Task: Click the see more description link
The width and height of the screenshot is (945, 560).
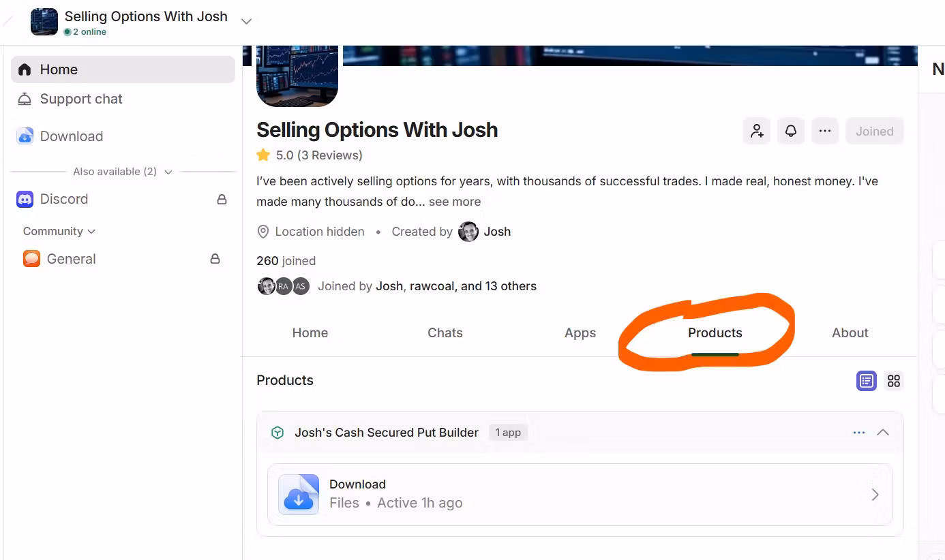Action: tap(455, 202)
